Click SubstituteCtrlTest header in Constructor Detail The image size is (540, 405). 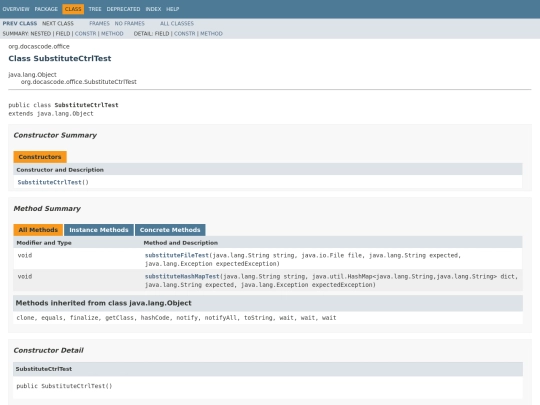[x=44, y=369]
